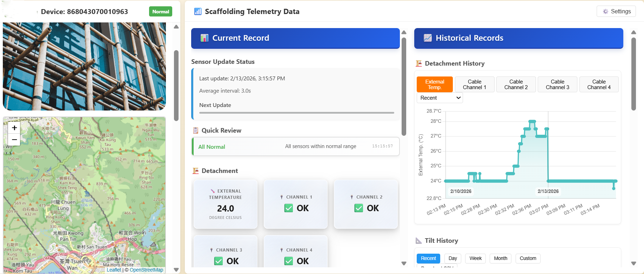
Task: Switch to the External Temp. tab
Action: coord(435,85)
